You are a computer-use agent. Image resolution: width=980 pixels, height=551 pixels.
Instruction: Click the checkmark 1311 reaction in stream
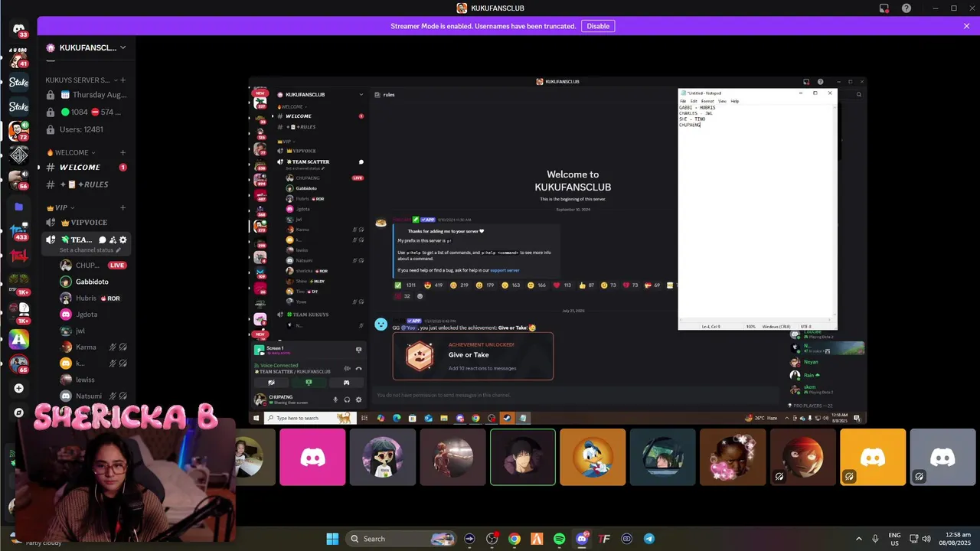(407, 285)
